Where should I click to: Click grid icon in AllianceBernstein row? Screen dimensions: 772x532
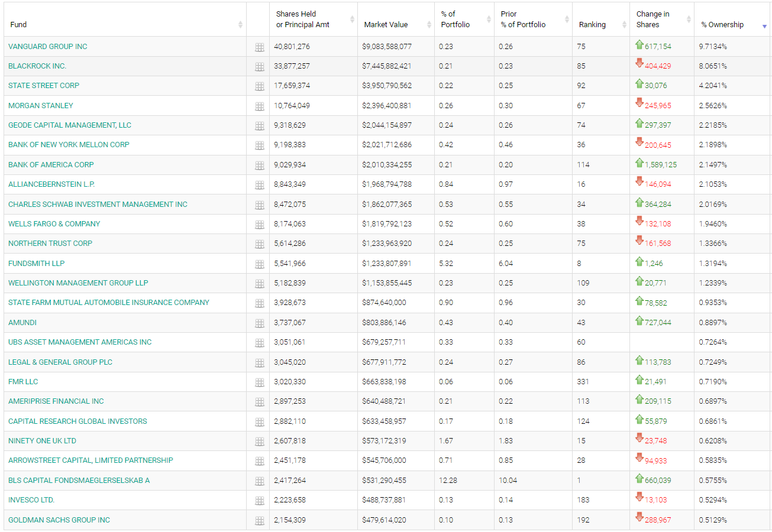pyautogui.click(x=259, y=185)
